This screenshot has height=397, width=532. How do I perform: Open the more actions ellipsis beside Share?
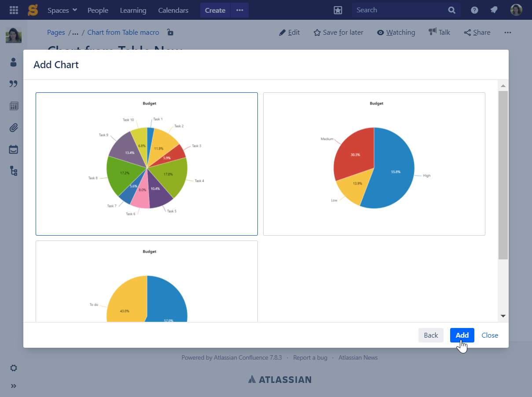coord(507,32)
